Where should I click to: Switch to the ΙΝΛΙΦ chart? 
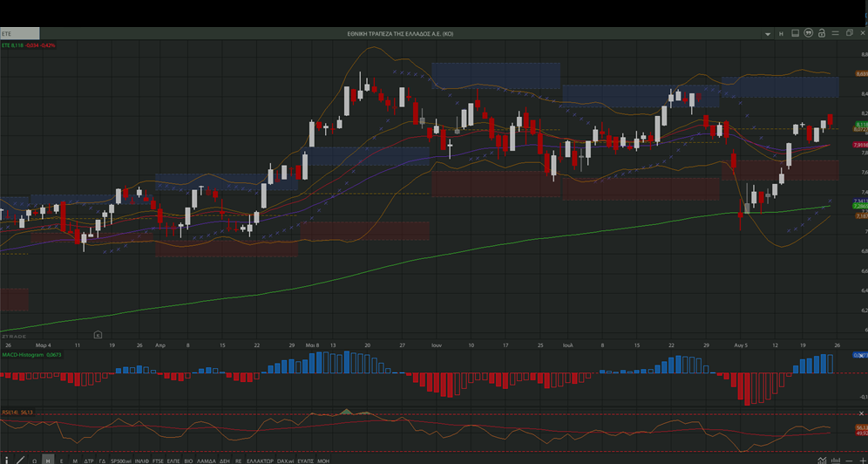[142, 461]
